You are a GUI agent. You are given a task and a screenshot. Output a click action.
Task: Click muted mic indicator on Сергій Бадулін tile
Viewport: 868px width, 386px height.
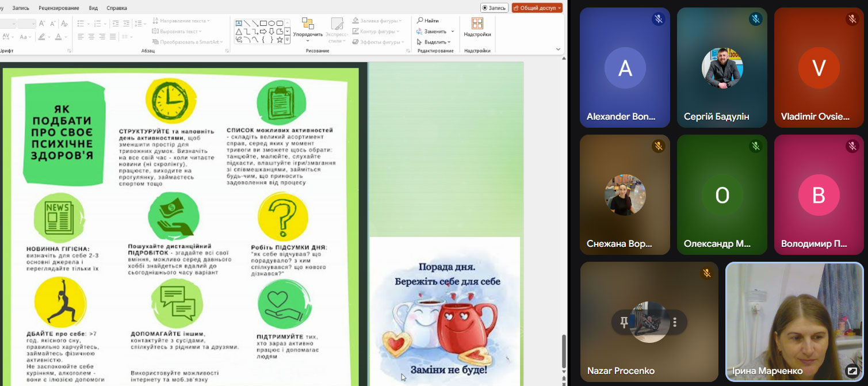click(x=755, y=19)
